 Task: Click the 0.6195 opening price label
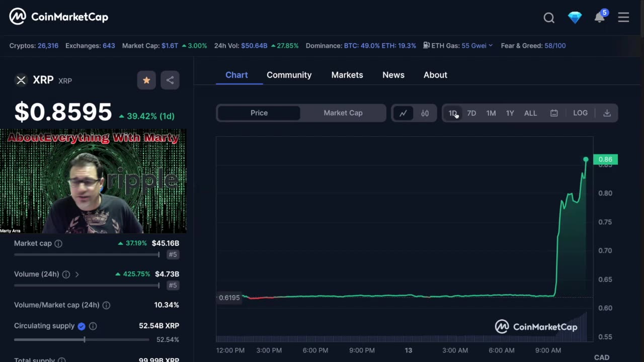click(229, 298)
